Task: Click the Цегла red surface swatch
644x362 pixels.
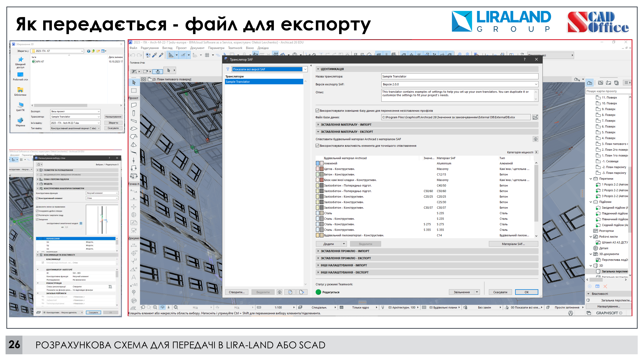Action: [x=322, y=169]
